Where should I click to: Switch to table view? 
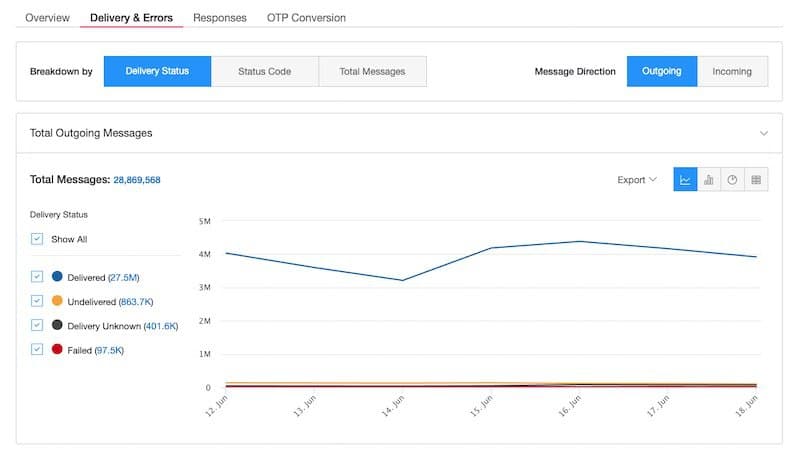pos(756,180)
